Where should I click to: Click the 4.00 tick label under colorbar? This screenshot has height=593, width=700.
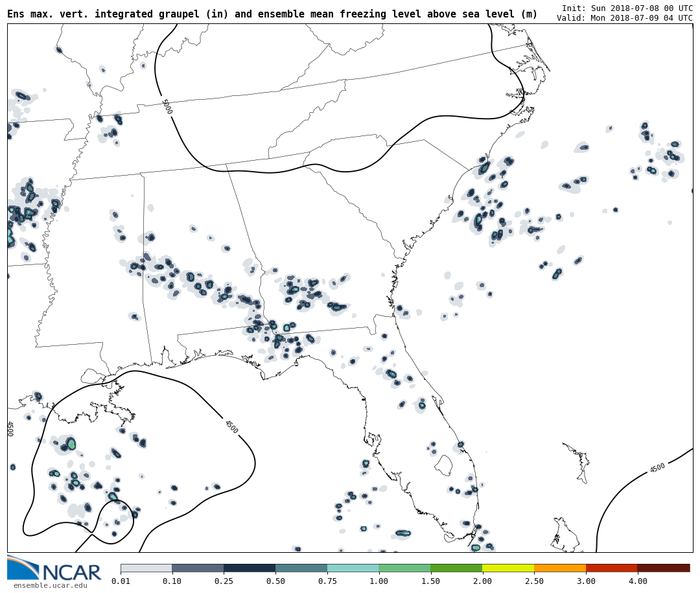(637, 581)
